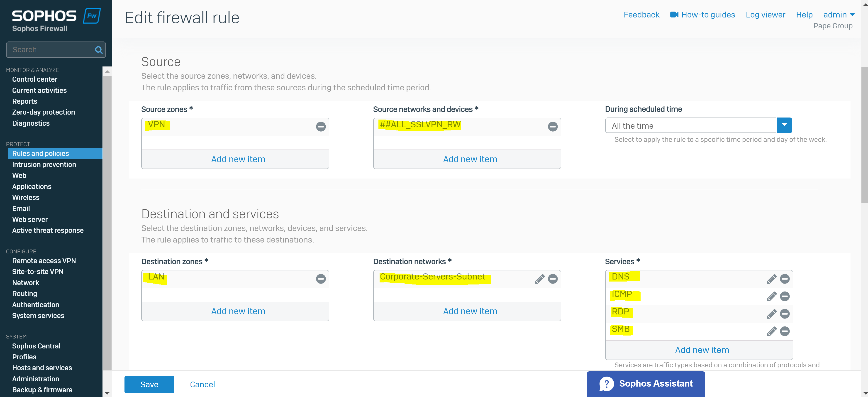Open Control center in sidebar
The height and width of the screenshot is (397, 868).
click(x=35, y=79)
